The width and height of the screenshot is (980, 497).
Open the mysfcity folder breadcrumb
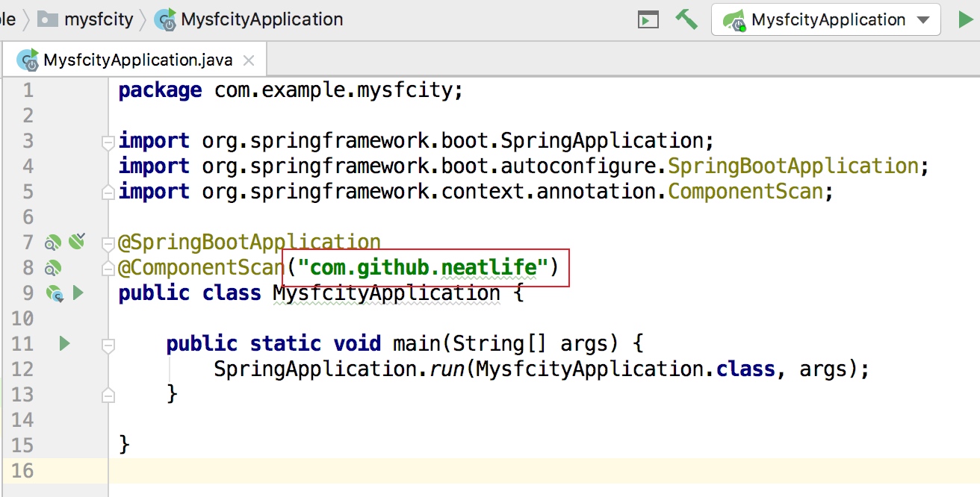point(85,20)
